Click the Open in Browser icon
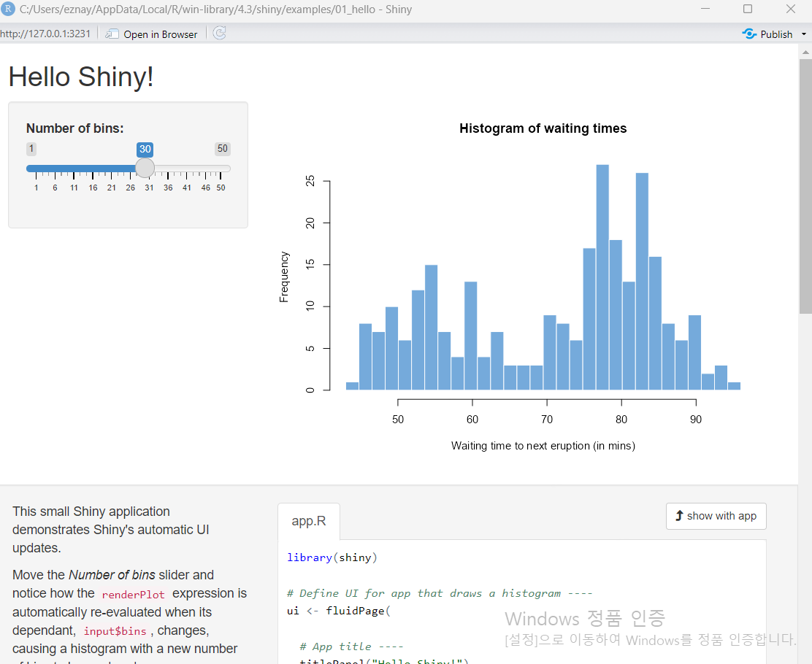812x664 pixels. (x=112, y=34)
